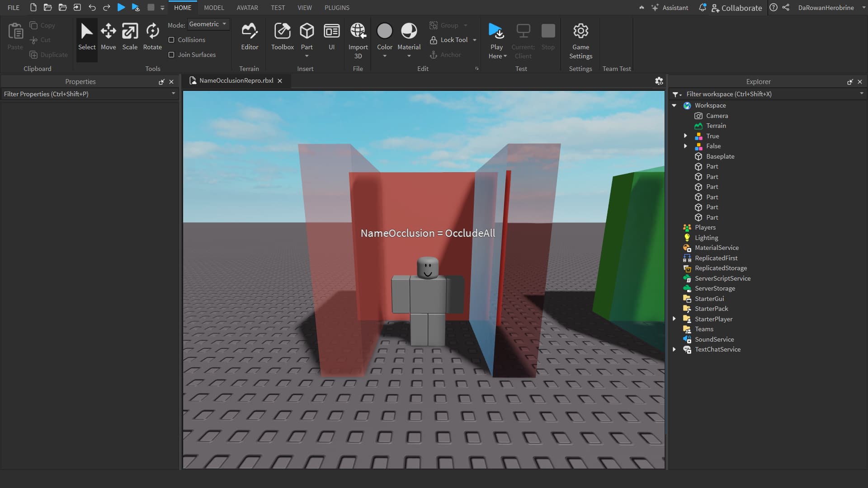
Task: Pick the Rotate tool
Action: click(x=152, y=37)
